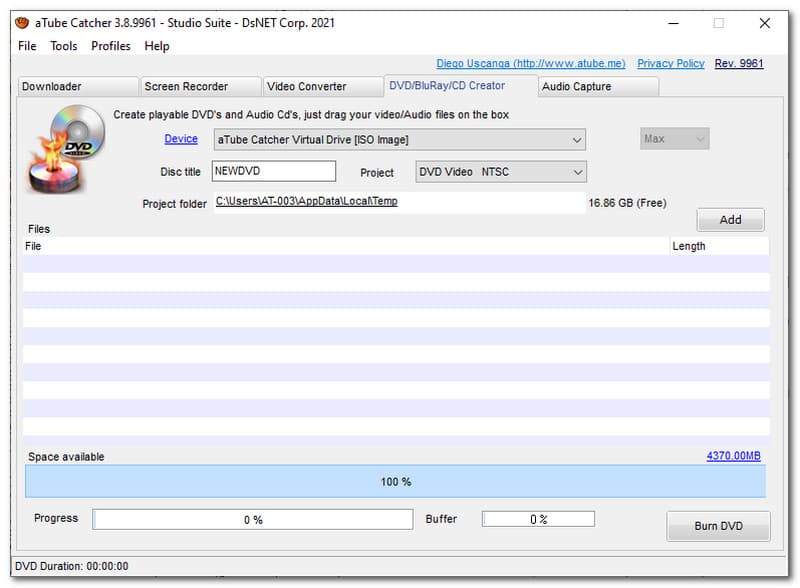Switch to the Screen Recorder tab

click(201, 86)
